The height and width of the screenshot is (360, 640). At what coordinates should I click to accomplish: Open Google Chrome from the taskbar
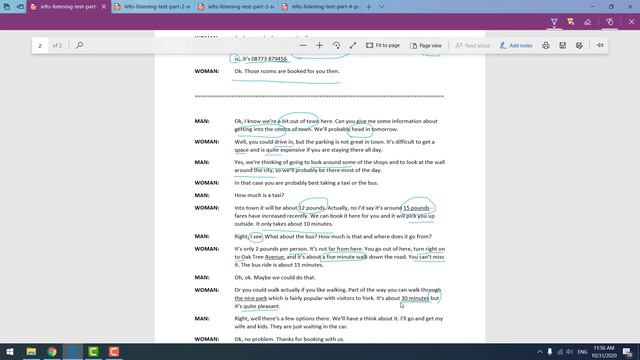tap(52, 351)
